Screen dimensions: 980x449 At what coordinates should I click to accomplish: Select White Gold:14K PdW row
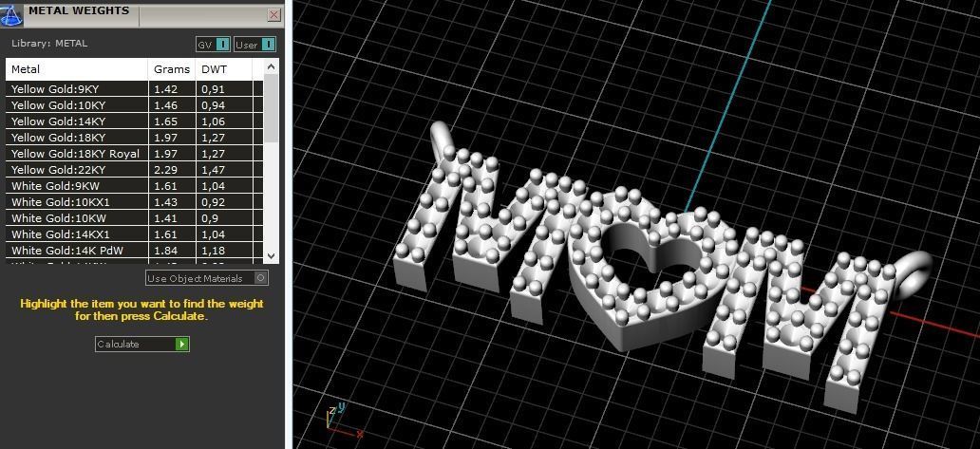(135, 251)
